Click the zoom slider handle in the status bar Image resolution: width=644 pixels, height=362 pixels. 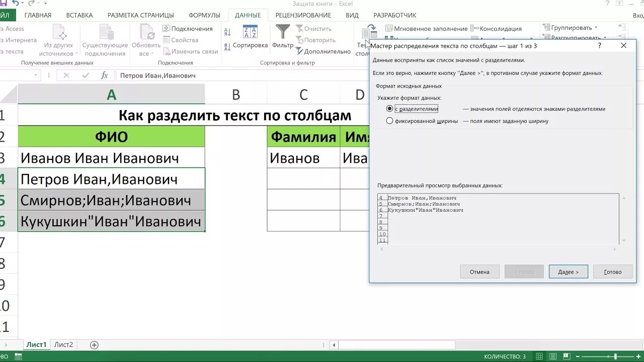click(615, 356)
